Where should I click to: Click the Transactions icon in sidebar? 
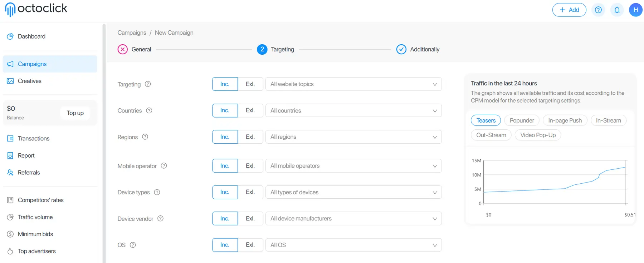click(x=10, y=139)
